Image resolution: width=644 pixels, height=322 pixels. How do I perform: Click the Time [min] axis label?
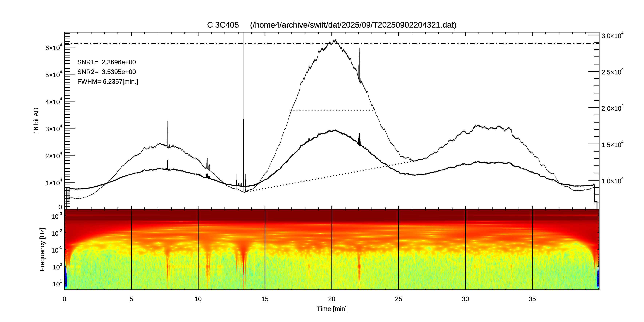point(331,309)
